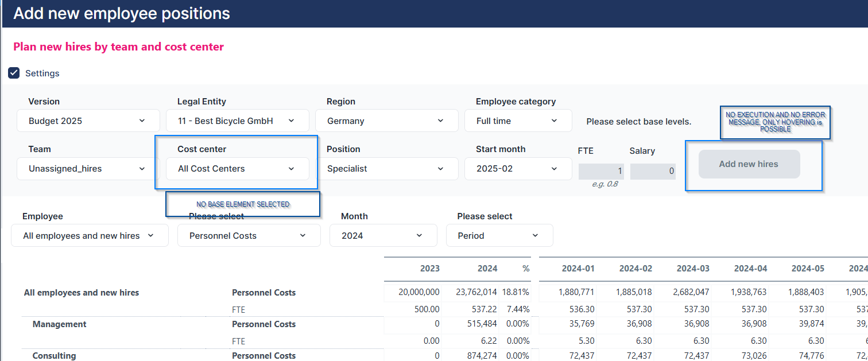Select the Consulting row label
This screenshot has width=868, height=361.
click(54, 356)
